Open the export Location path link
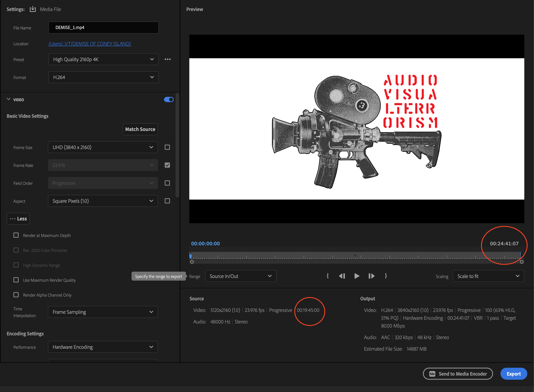The width and height of the screenshot is (534, 392). [90, 44]
